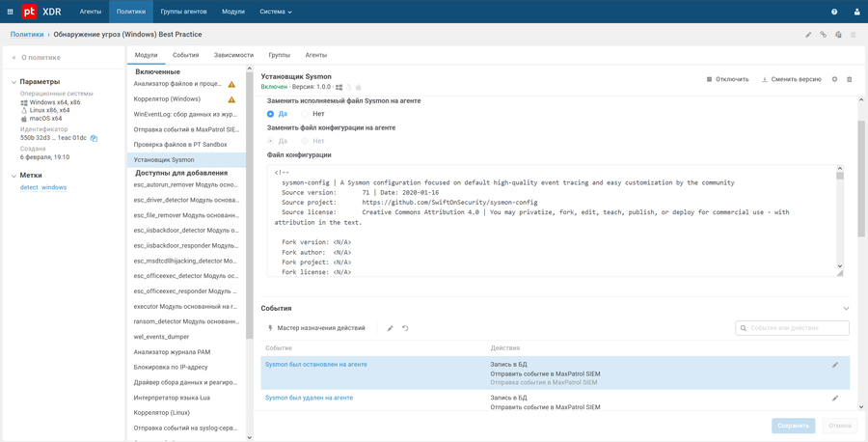Open the Агенты top menu

tap(91, 12)
